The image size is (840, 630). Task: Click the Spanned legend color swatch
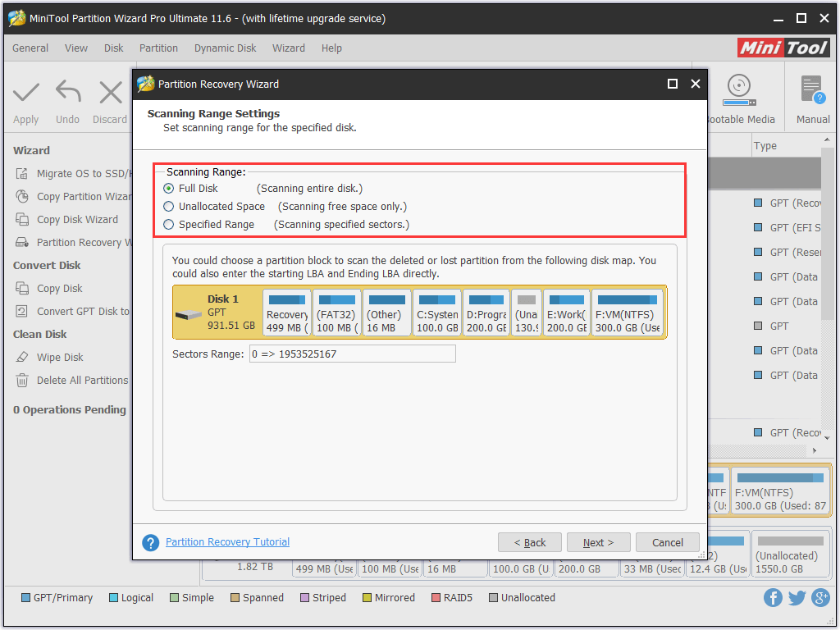[x=235, y=598]
